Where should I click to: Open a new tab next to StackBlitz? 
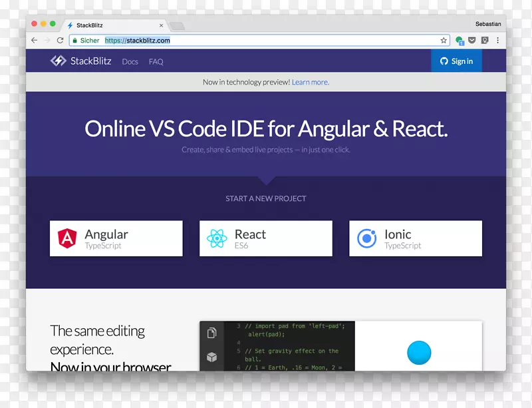tap(177, 26)
